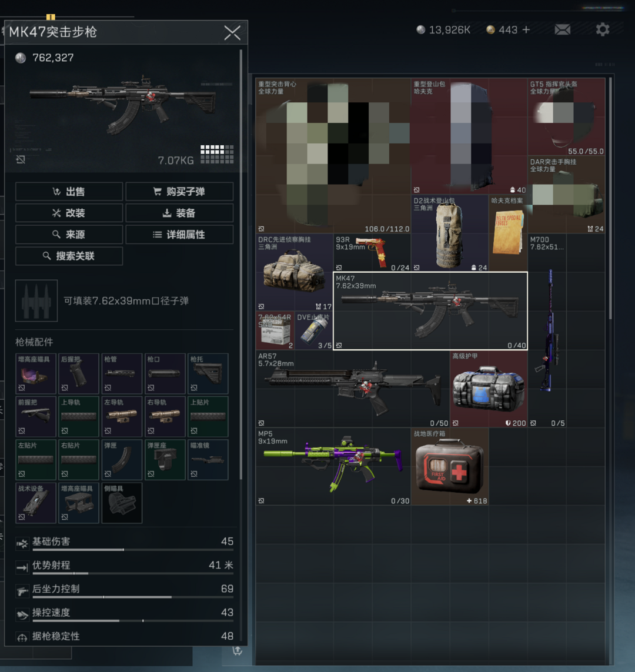Screen dimensions: 635x672
Task: Select the M700 sniper rifle
Action: click(547, 330)
